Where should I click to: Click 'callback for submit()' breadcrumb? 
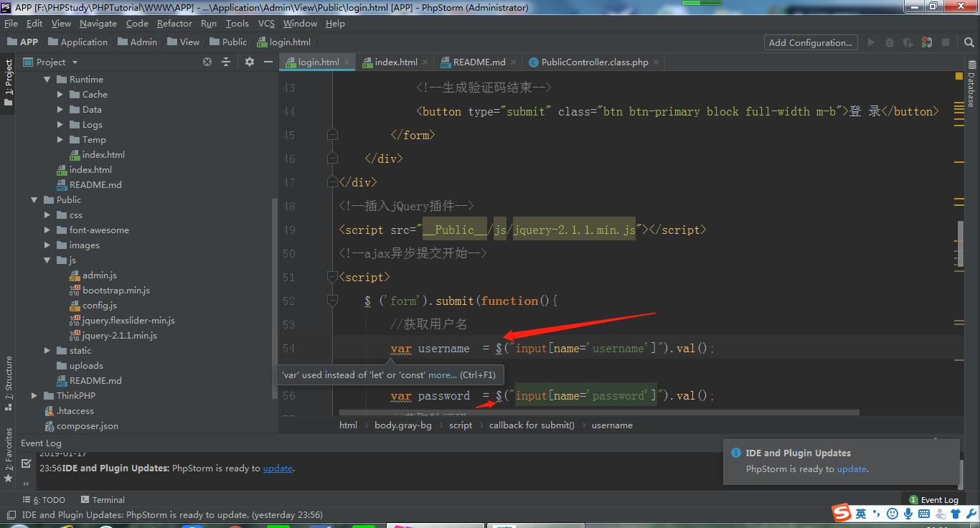coord(532,425)
